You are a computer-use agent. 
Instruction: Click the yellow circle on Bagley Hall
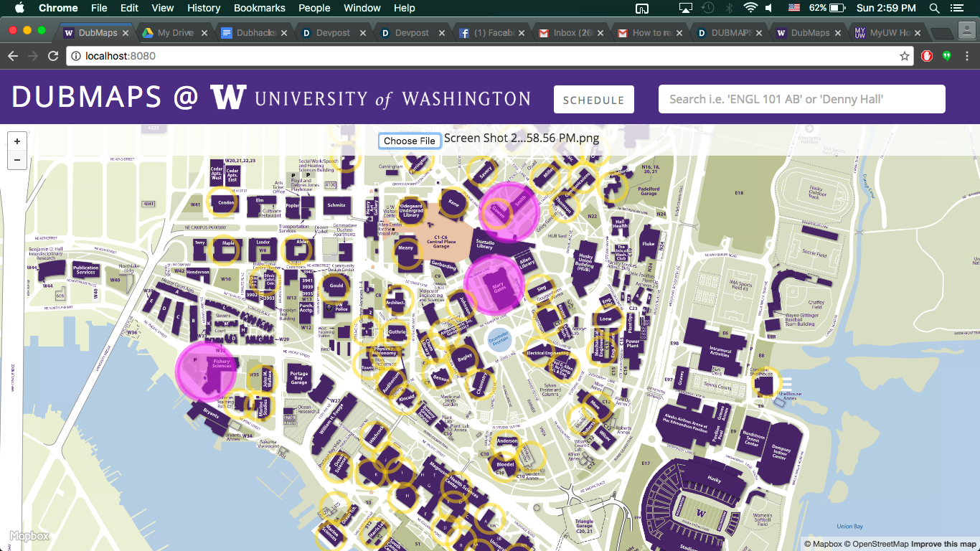click(x=465, y=357)
